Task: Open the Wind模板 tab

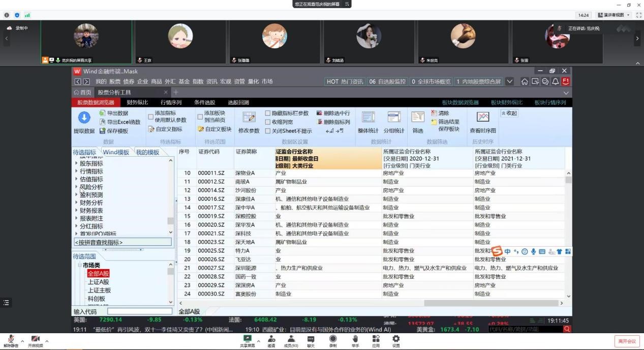Action: pos(116,153)
